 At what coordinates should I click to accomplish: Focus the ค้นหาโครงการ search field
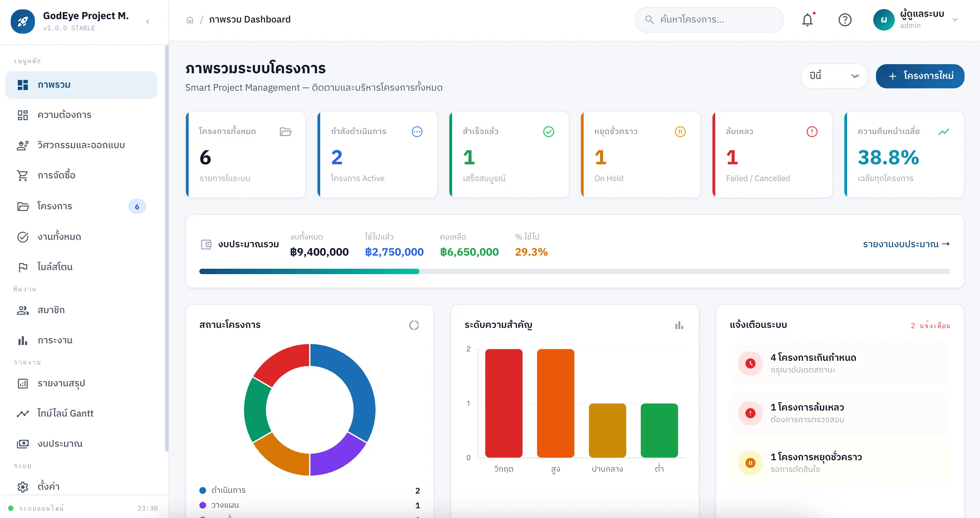pos(709,19)
